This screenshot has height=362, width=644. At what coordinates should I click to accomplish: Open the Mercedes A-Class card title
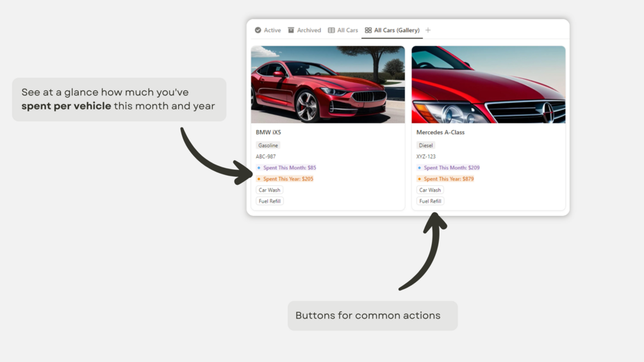(440, 132)
